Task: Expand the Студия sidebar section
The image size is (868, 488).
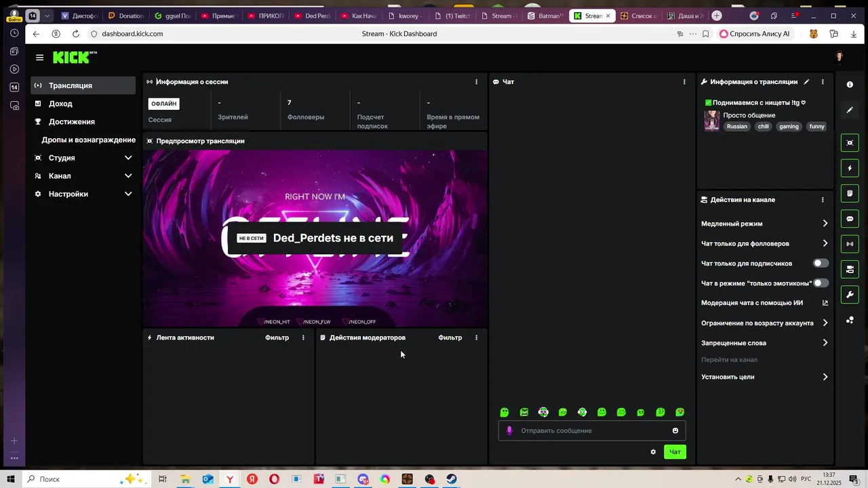Action: point(83,158)
